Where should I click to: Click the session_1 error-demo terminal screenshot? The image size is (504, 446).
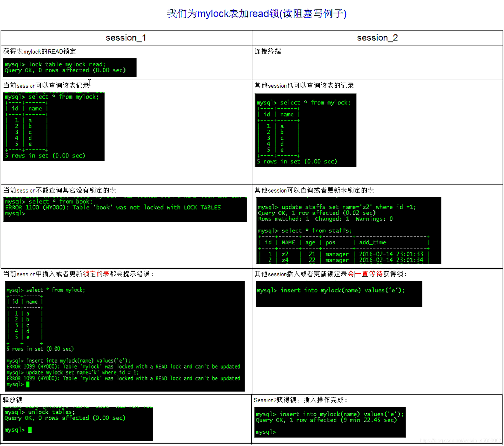click(x=125, y=336)
